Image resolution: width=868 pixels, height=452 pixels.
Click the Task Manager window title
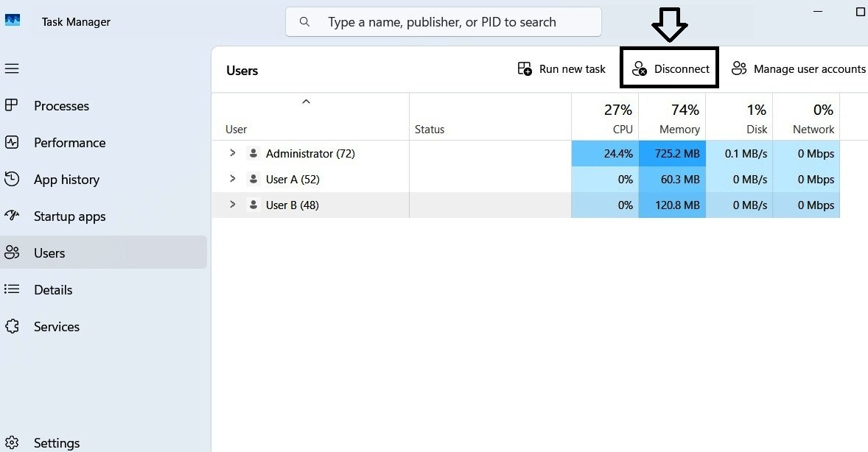[76, 21]
